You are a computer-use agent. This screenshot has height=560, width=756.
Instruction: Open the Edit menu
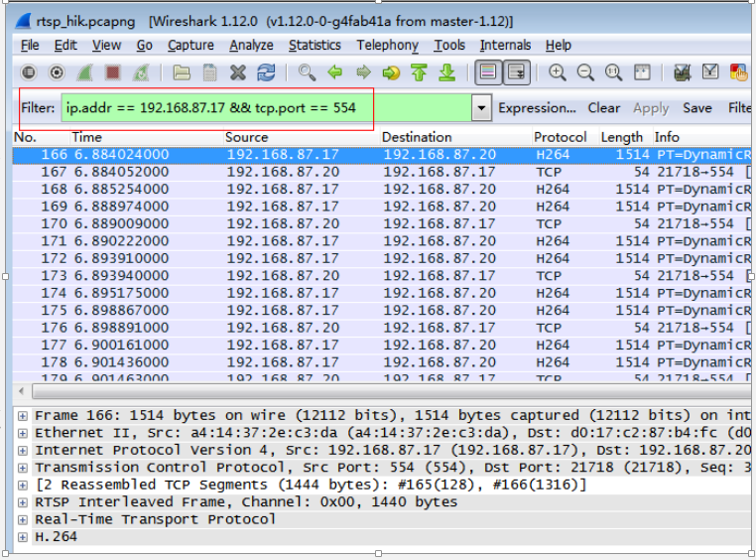tap(65, 46)
